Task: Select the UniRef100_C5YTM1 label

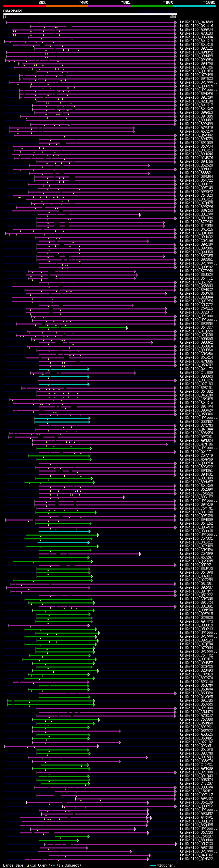Action: point(196,509)
